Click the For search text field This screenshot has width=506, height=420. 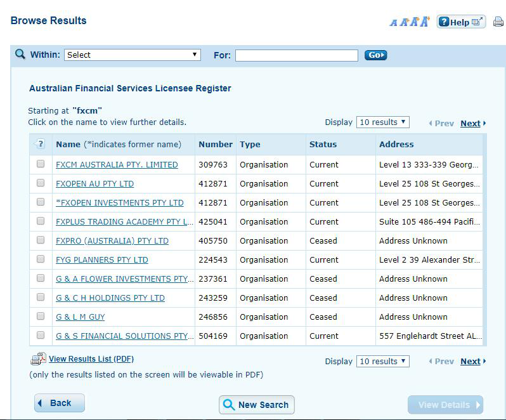point(297,55)
